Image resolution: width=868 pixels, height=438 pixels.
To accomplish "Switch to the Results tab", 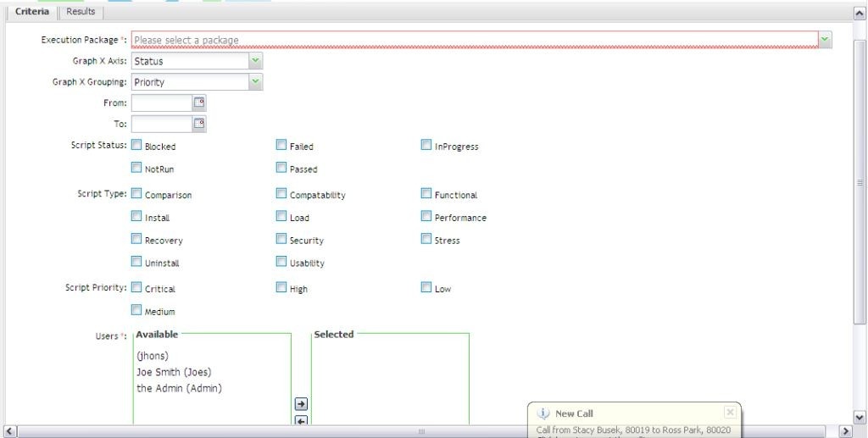I will 81,11.
